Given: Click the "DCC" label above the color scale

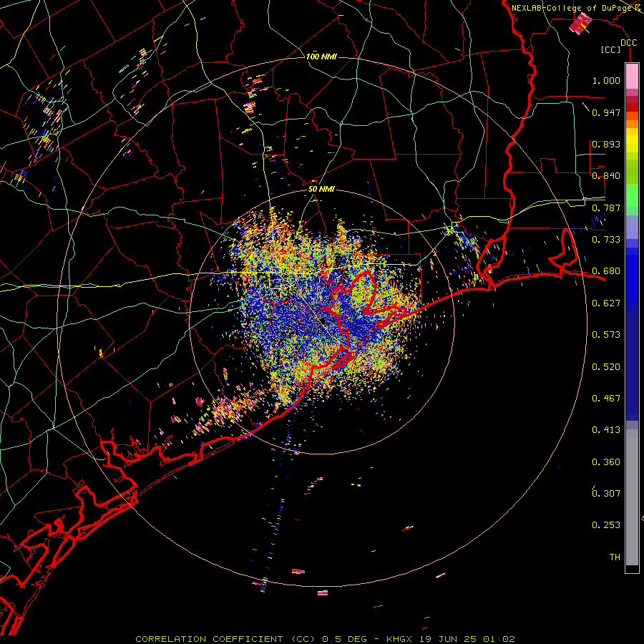Looking at the screenshot, I should pyautogui.click(x=629, y=43).
